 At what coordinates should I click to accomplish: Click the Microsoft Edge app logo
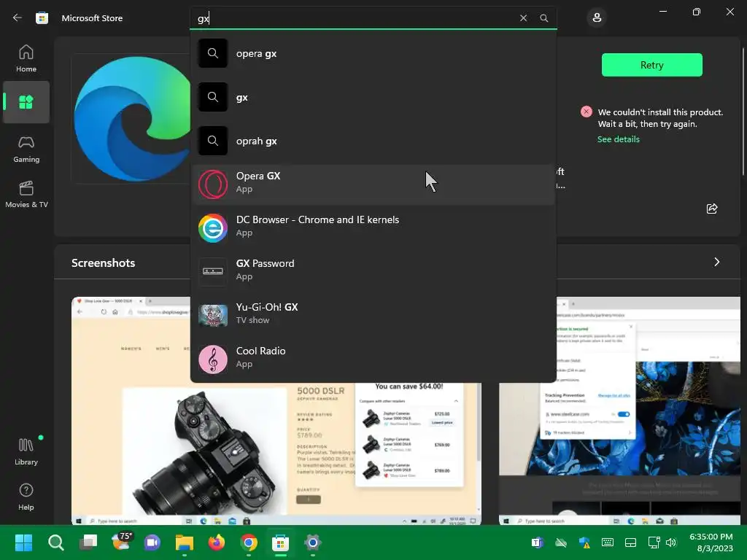point(132,119)
